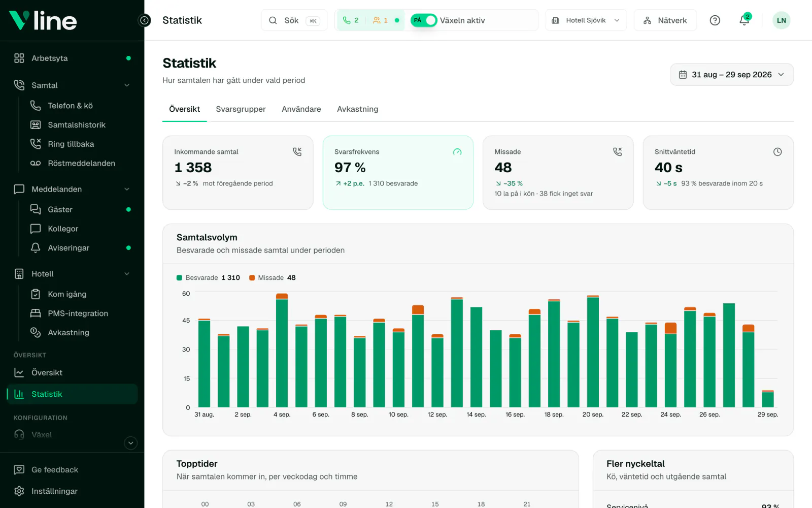This screenshot has height=508, width=812.
Task: Open Översikt in the sidebar
Action: (x=72, y=372)
